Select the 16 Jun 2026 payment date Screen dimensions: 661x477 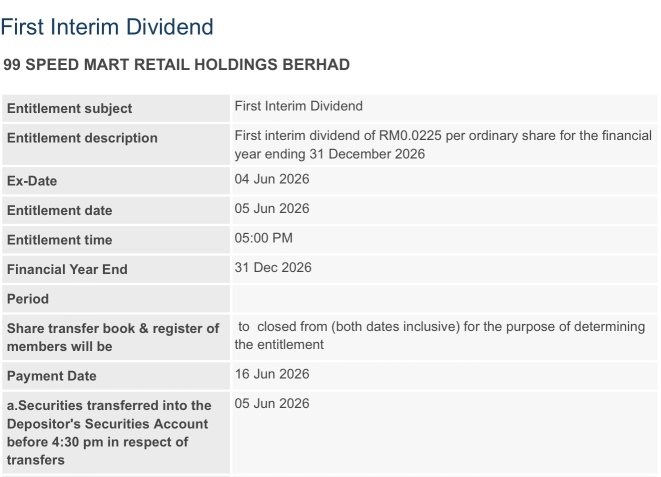272,374
